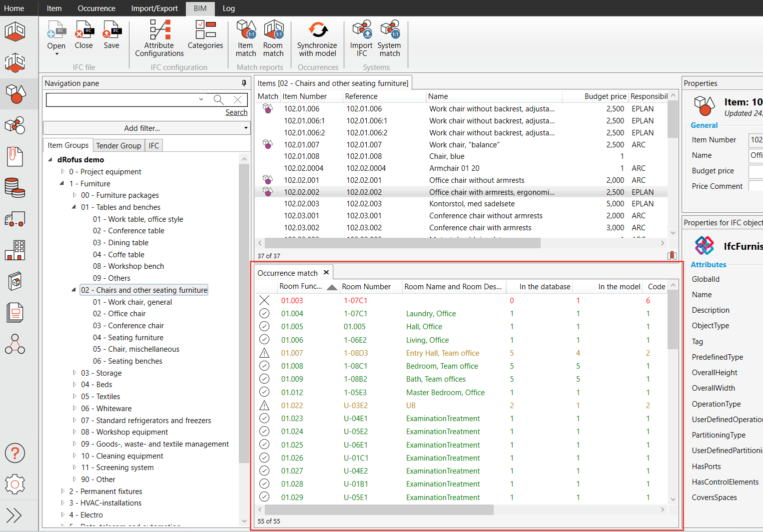Sort by Room Function column header
This screenshot has height=532, width=763.
point(301,287)
